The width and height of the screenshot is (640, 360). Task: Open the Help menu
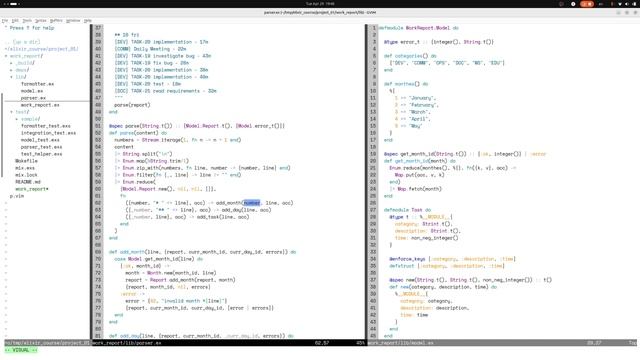(87, 20)
